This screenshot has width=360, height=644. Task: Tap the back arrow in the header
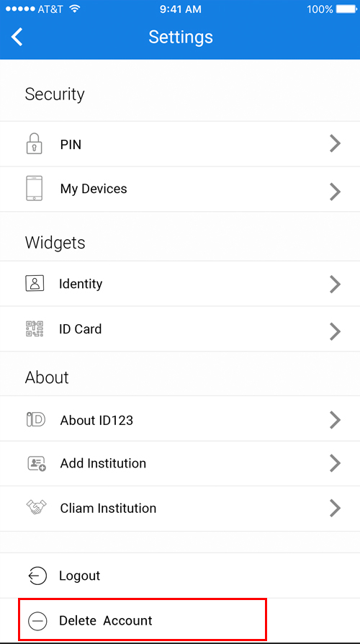point(17,37)
